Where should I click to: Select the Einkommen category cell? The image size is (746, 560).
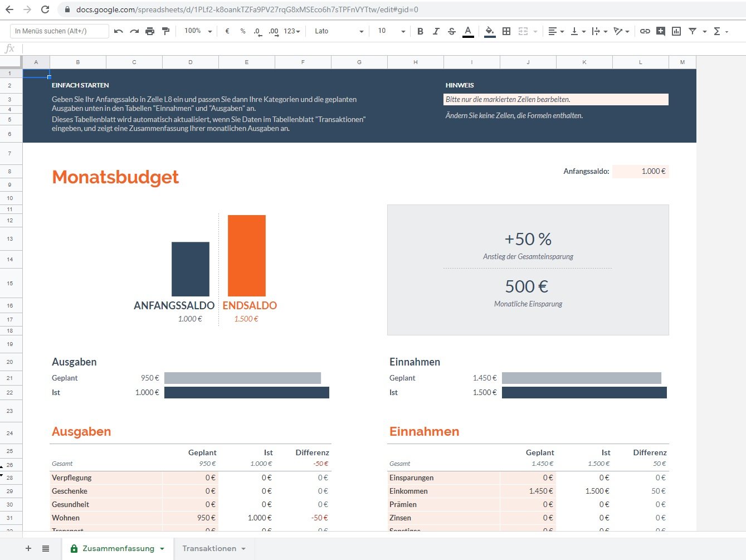pos(443,491)
